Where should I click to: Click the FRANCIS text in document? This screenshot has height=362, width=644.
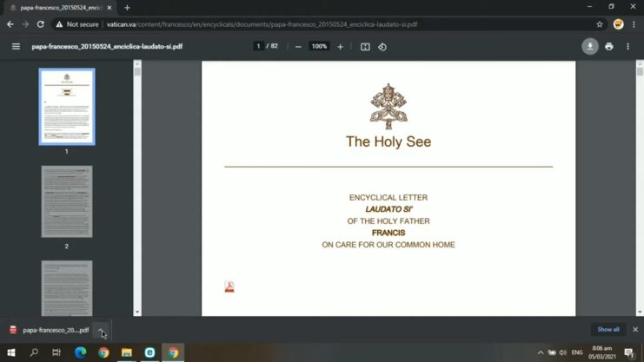click(x=388, y=234)
